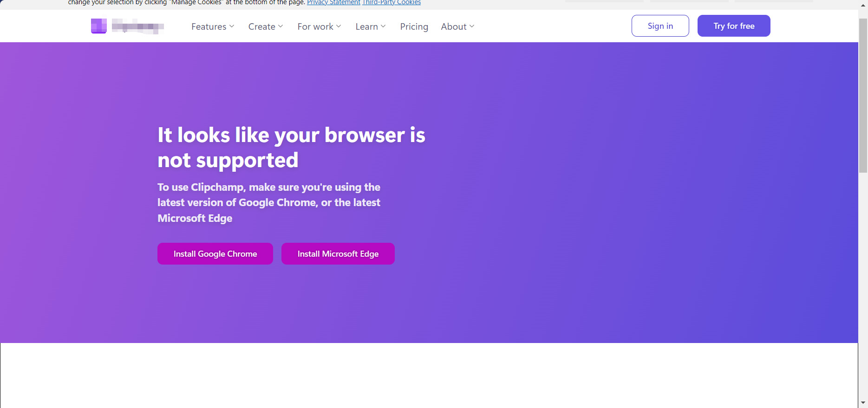Open the Features dropdown menu
The width and height of the screenshot is (868, 408).
click(x=213, y=26)
